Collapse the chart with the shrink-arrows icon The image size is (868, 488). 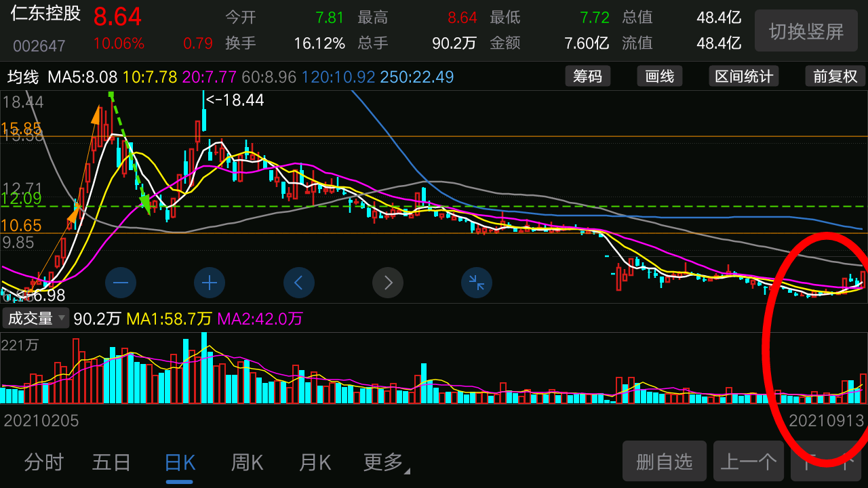(476, 283)
